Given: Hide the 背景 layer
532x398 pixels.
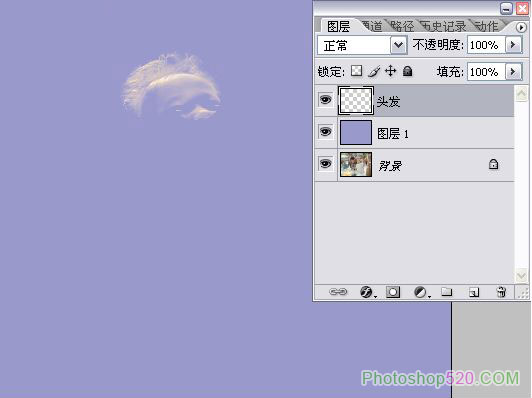Looking at the screenshot, I should pos(326,164).
